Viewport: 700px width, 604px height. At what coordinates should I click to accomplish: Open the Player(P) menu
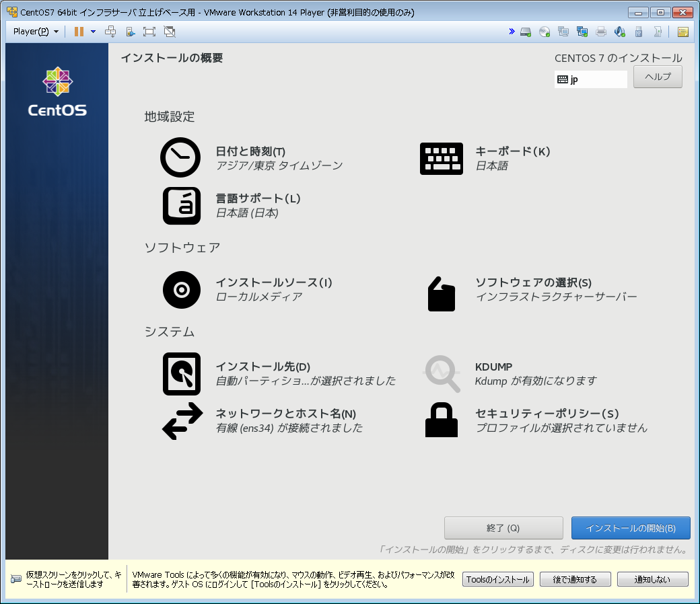(36, 32)
